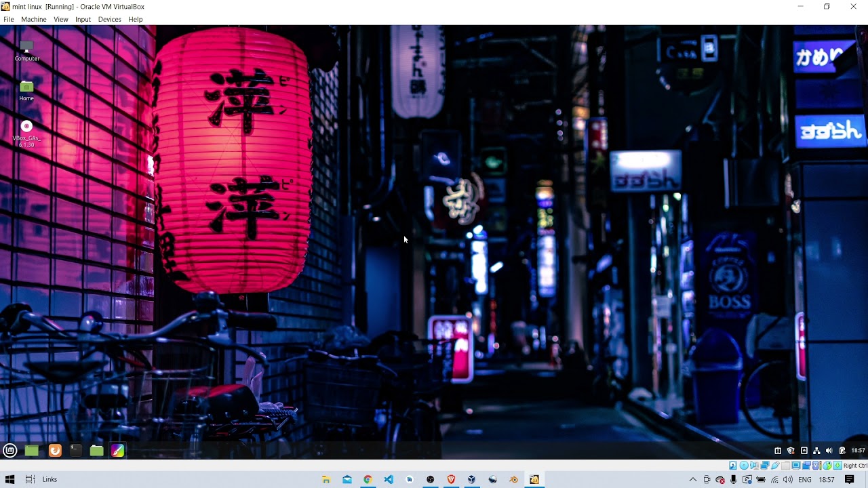This screenshot has width=868, height=488.
Task: Open the Linux Mint start menu
Action: coord(9,450)
